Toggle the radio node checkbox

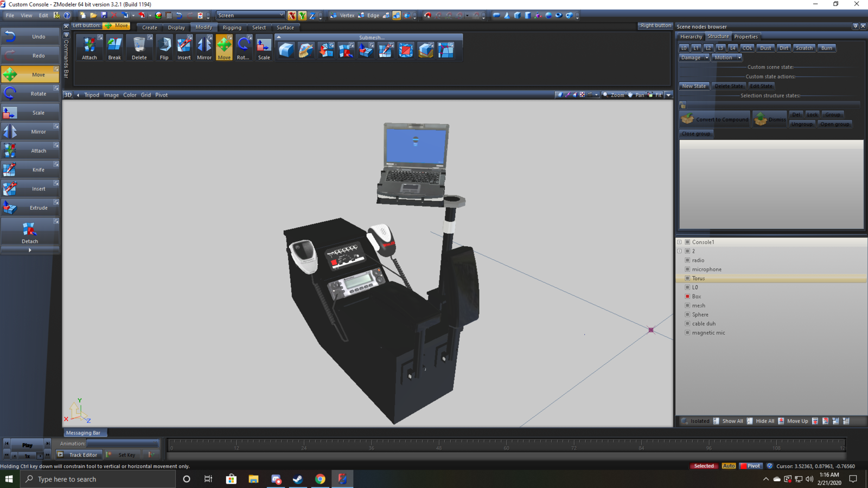[687, 260]
